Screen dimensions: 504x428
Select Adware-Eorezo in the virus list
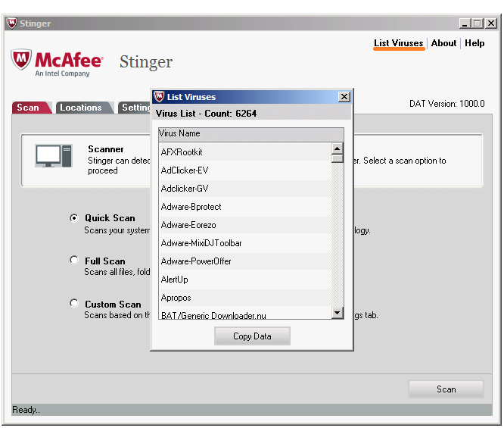245,225
